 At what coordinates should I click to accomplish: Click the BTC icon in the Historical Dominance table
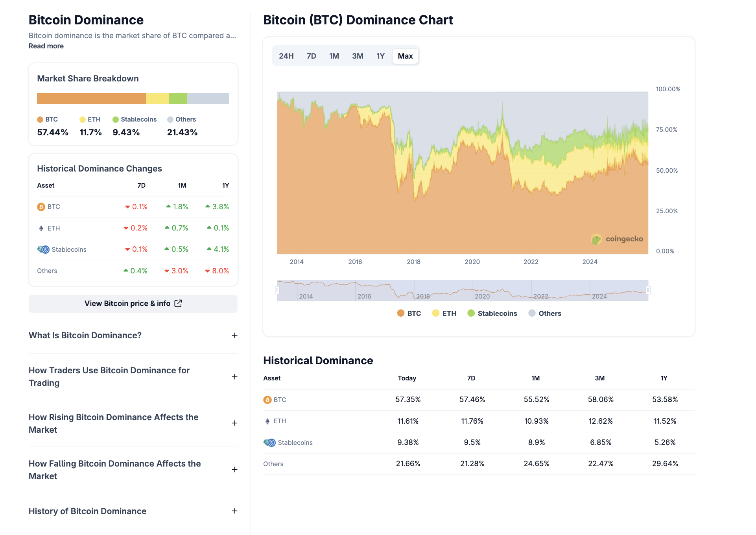268,400
